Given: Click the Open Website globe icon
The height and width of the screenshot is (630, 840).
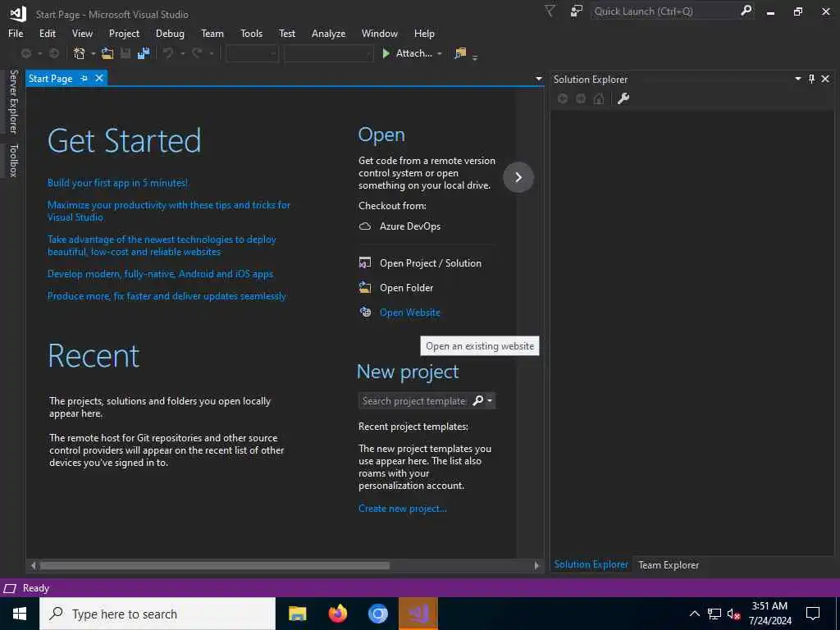Looking at the screenshot, I should point(365,312).
